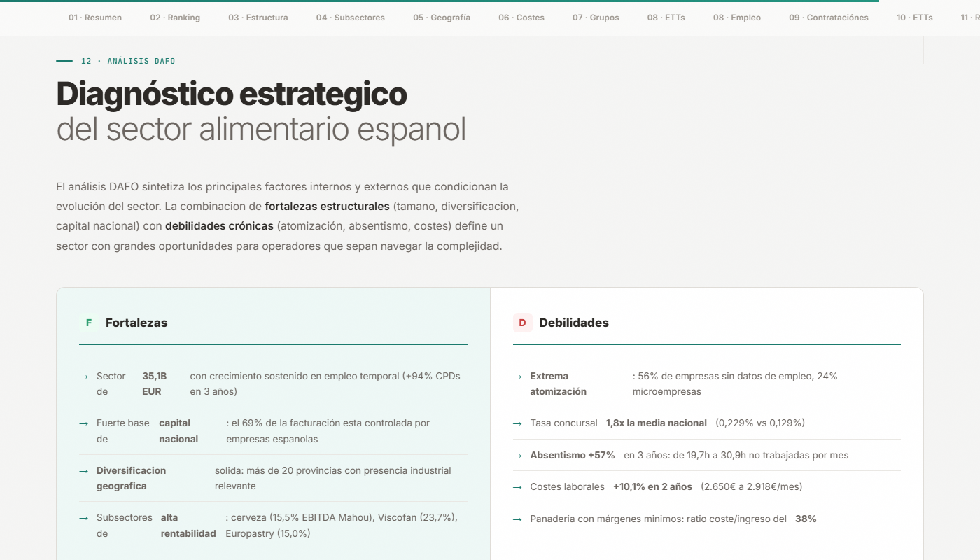
Task: Click the bold phrase 'debilidades crónicas'
Action: (x=219, y=226)
